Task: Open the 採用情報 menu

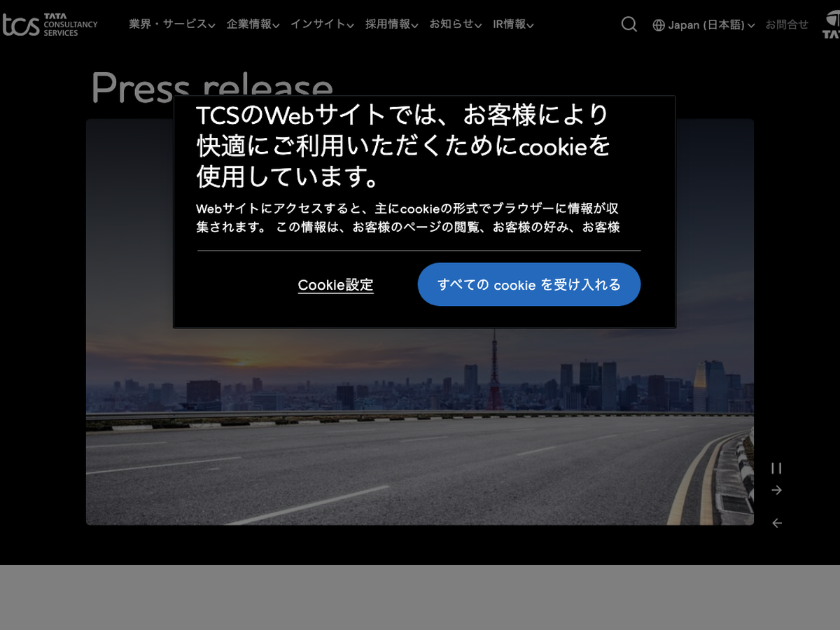Action: pos(391,24)
